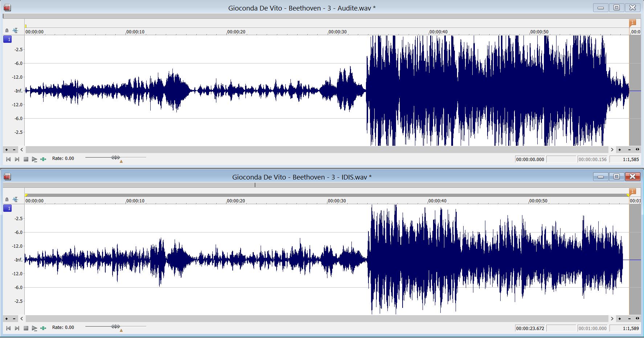The image size is (644, 338).
Task: Click the selection length field 00:01:00.000 in IDIS.wav
Action: pos(593,328)
